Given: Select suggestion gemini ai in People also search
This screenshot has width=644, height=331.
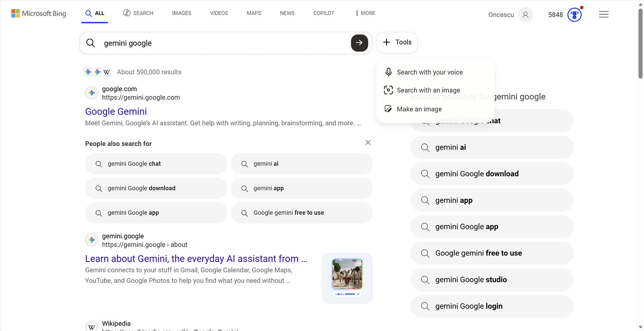Looking at the screenshot, I should (x=302, y=164).
